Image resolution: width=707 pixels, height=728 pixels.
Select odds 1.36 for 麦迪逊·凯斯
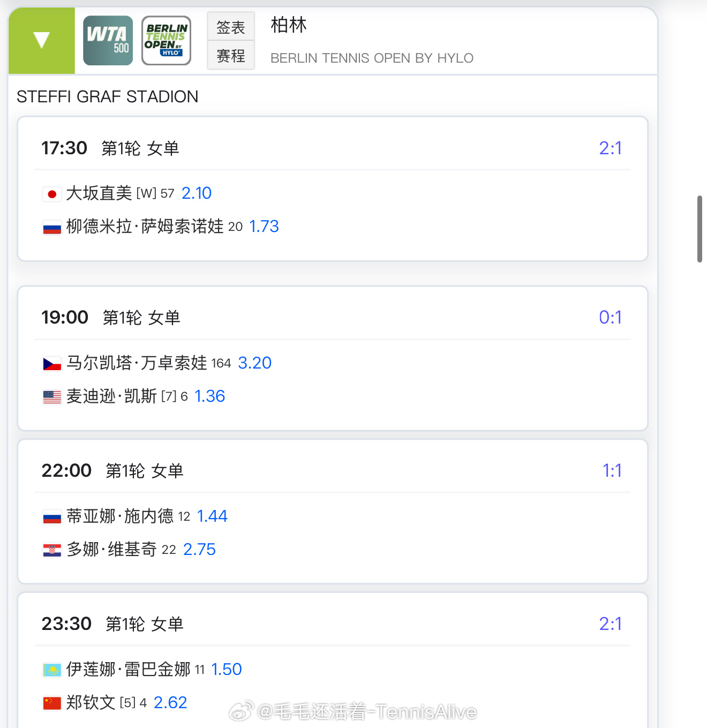pyautogui.click(x=209, y=396)
